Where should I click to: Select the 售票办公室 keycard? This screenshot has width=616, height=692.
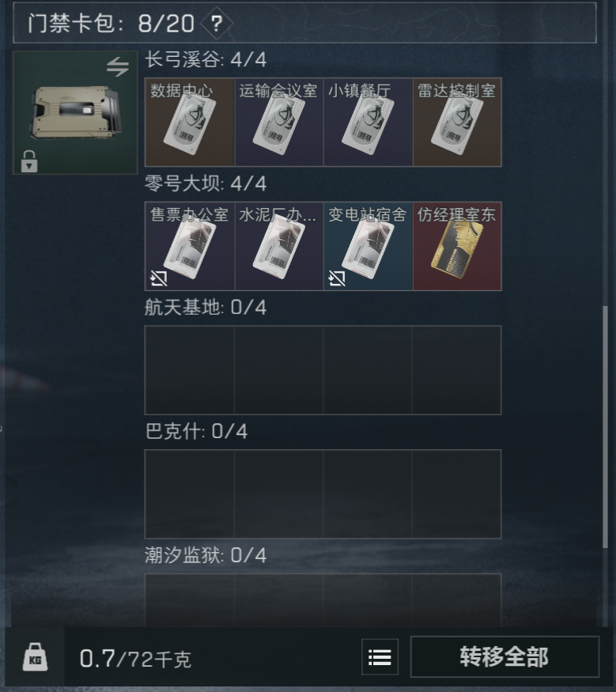point(190,246)
